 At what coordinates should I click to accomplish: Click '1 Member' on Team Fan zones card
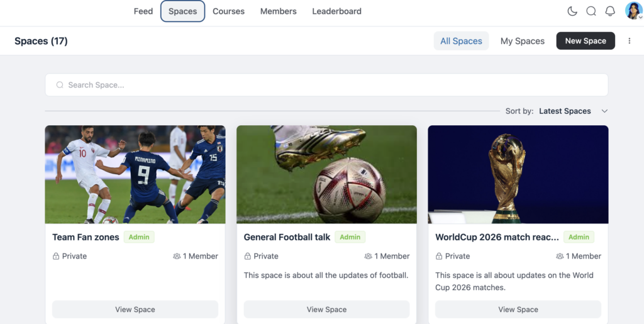[x=201, y=256]
